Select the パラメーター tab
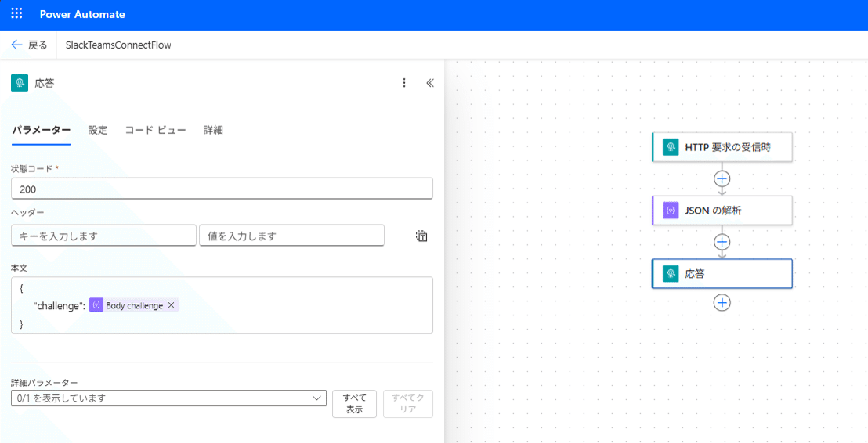 (42, 131)
